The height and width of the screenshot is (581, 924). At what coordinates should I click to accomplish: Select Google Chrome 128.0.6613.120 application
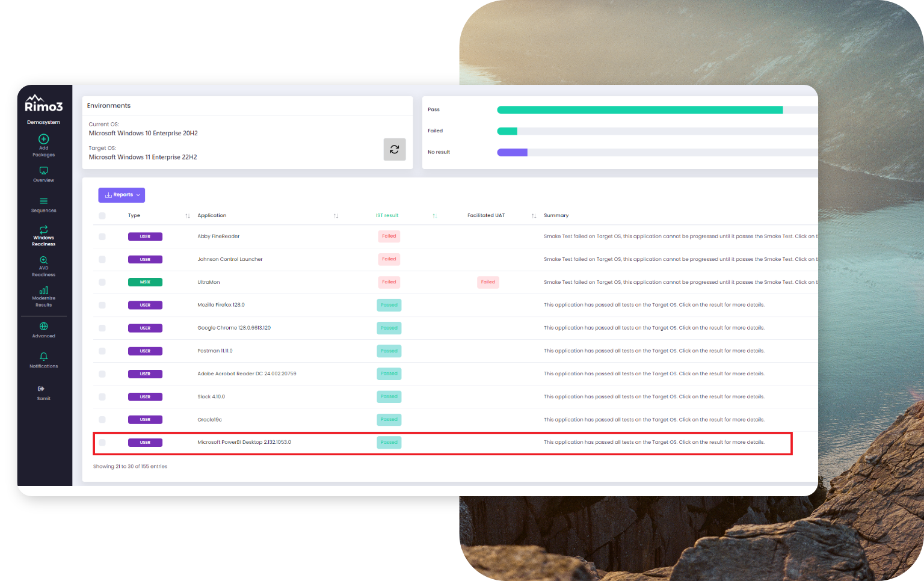234,328
